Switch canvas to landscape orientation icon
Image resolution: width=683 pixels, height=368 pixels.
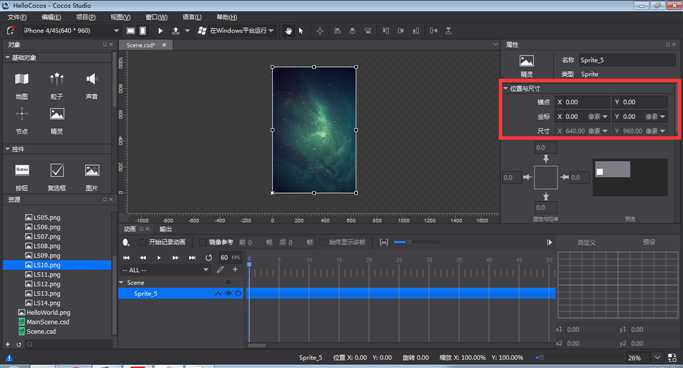131,30
